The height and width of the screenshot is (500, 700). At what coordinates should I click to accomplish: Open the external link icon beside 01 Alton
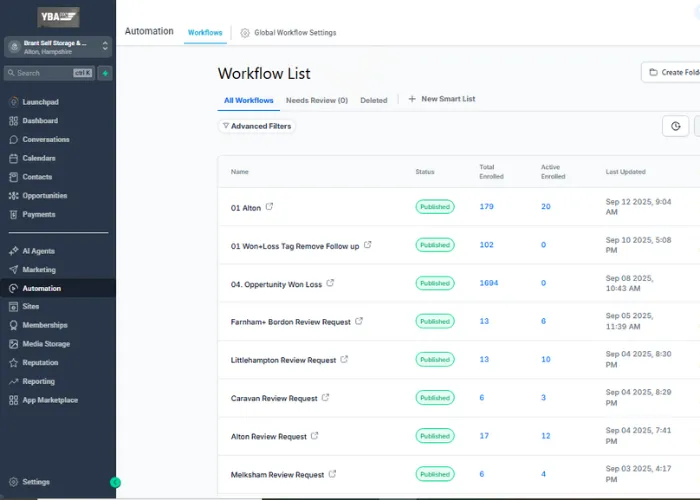(269, 207)
